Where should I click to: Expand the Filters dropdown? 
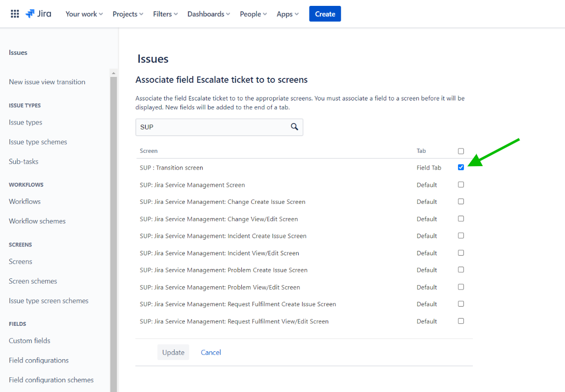pos(165,14)
